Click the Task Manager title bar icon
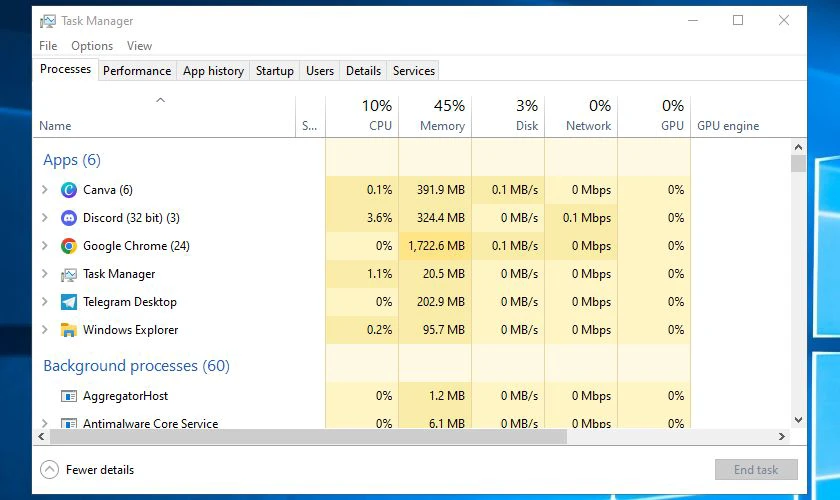This screenshot has height=500, width=840. [48, 21]
